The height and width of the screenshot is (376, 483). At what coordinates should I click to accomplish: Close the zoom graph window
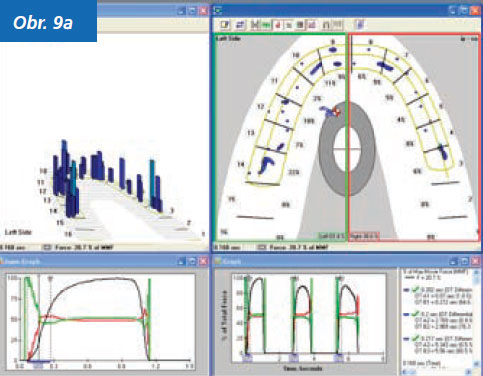pos(203,262)
